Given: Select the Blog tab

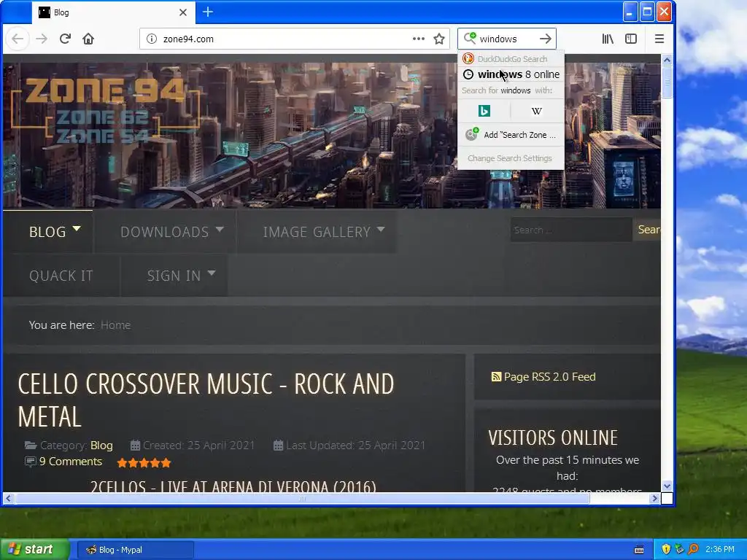Looking at the screenshot, I should [x=113, y=12].
